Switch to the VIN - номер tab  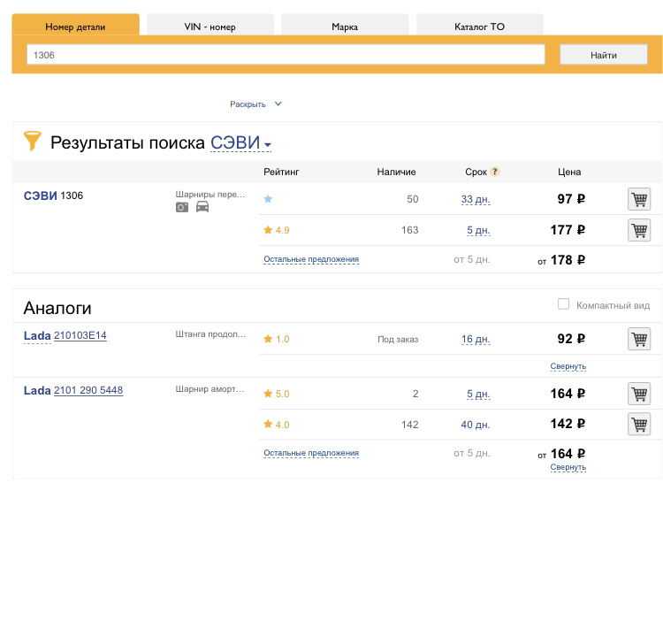tap(210, 27)
